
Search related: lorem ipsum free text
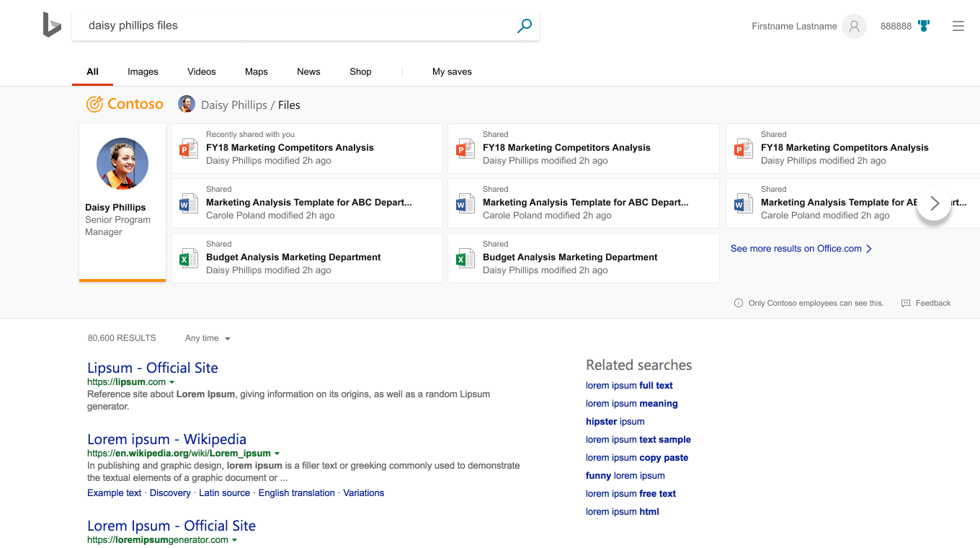[631, 494]
